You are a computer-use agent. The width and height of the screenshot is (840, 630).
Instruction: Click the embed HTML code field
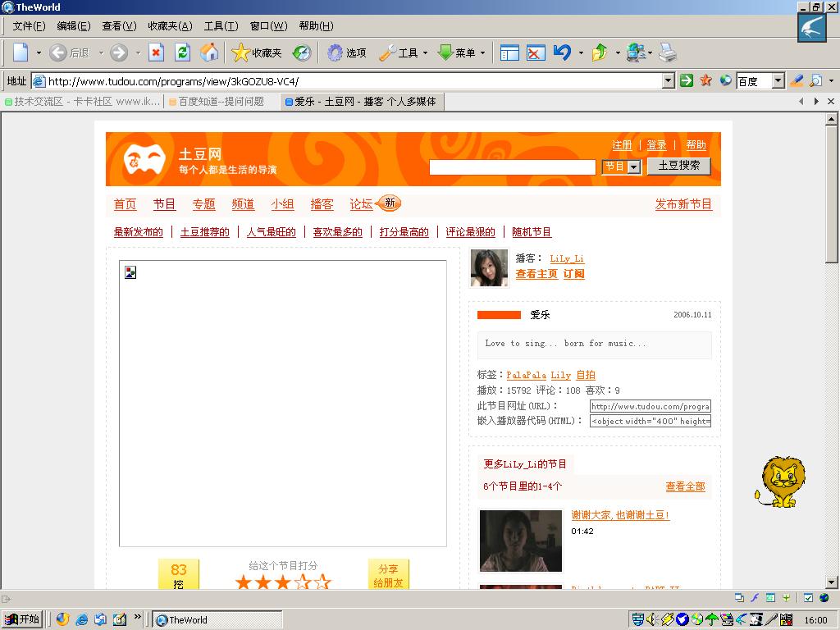[651, 421]
